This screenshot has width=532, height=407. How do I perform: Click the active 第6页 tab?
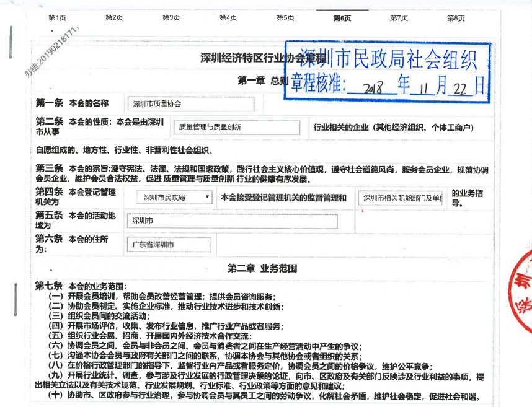pyautogui.click(x=342, y=19)
